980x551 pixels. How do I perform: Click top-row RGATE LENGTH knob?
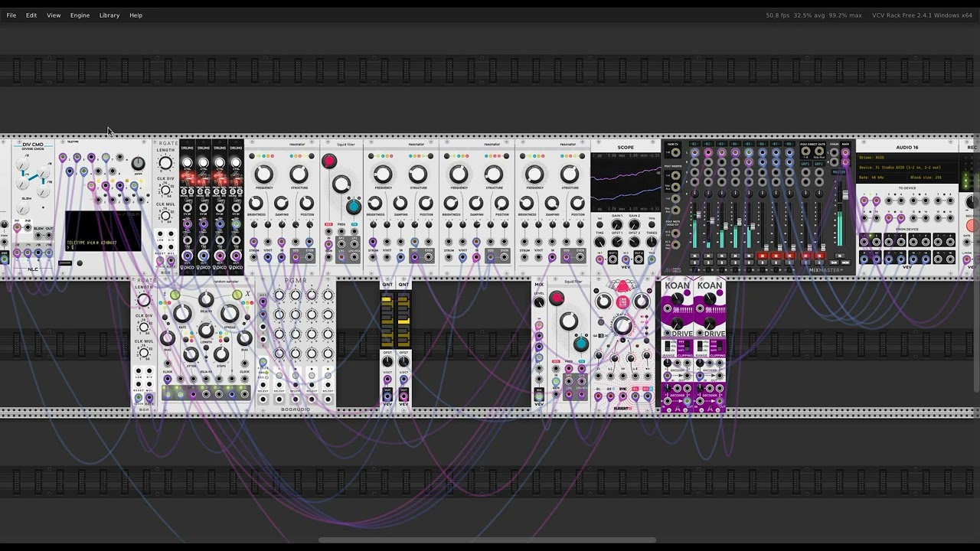165,164
